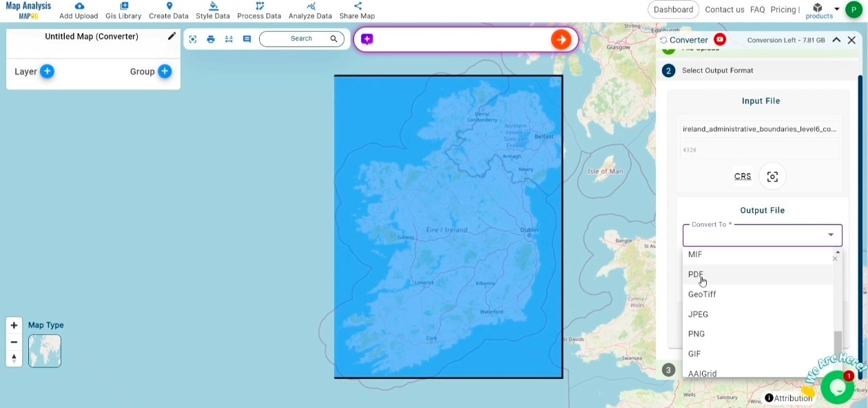Image resolution: width=868 pixels, height=408 pixels.
Task: Open the Converter YouTube tutorial icon
Action: click(x=720, y=40)
